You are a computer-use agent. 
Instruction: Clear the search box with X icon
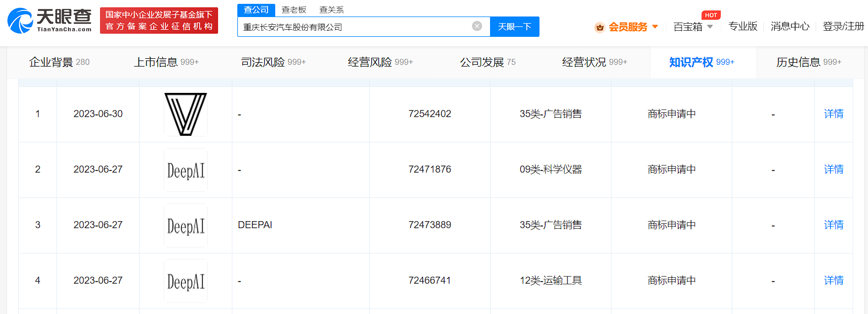477,26
